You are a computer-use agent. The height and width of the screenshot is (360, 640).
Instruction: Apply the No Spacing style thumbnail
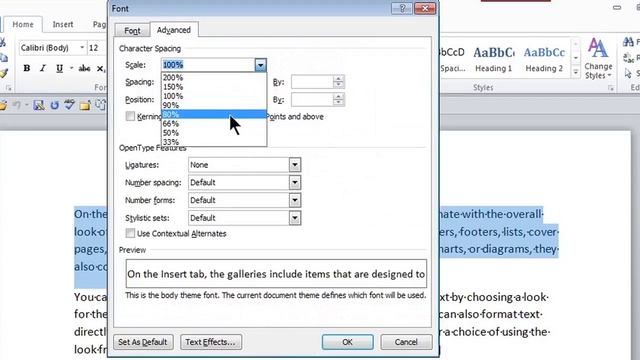pos(453,58)
